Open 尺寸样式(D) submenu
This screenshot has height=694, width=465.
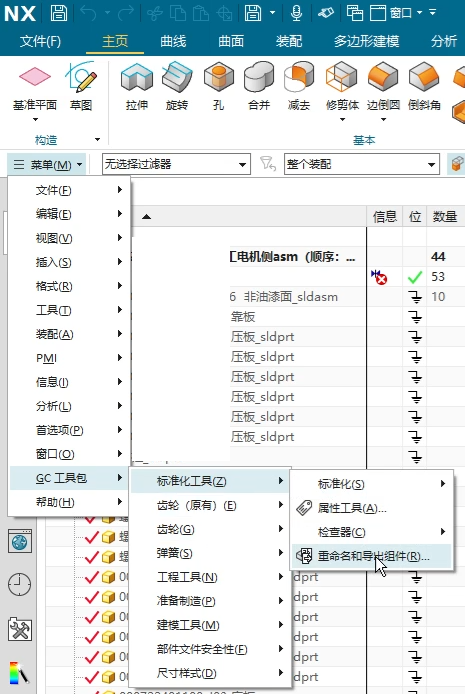(x=210, y=673)
